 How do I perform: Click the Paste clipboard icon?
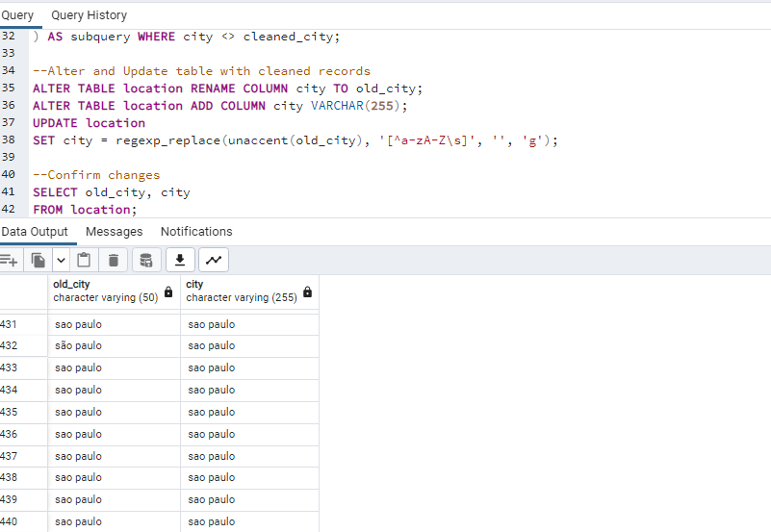click(x=84, y=261)
